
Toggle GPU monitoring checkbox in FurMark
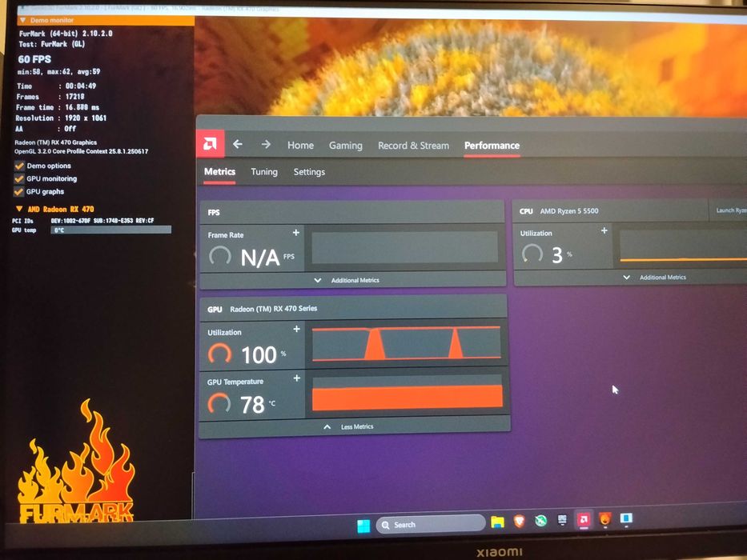(19, 178)
